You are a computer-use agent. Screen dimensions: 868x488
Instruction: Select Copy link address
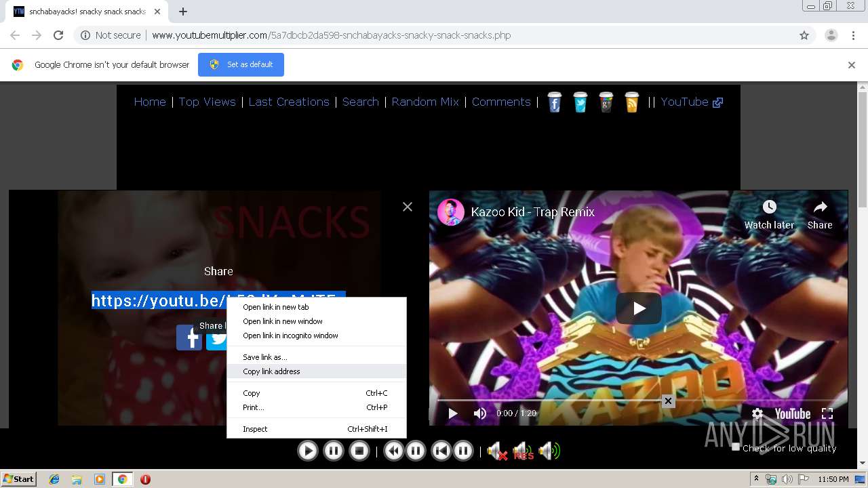(316, 371)
